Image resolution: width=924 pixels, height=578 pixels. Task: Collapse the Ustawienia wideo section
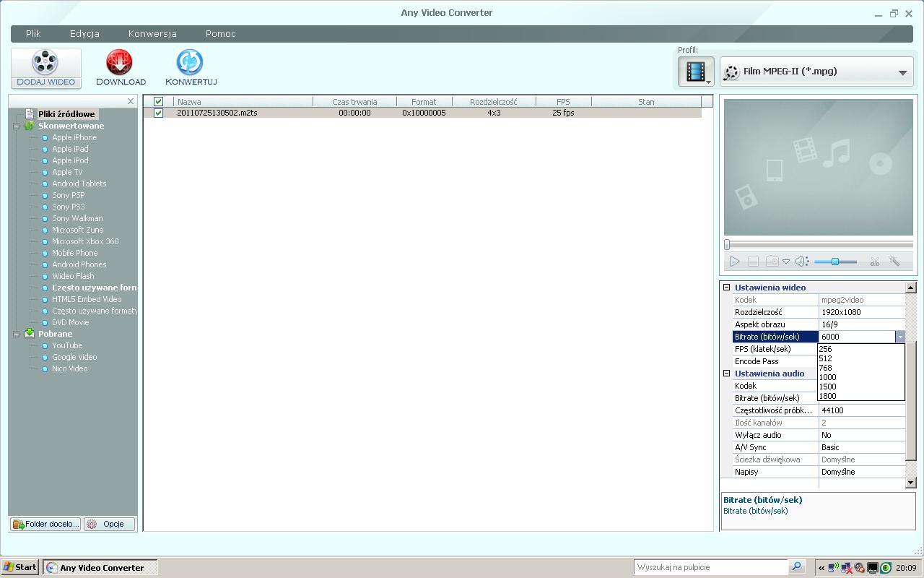[727, 288]
